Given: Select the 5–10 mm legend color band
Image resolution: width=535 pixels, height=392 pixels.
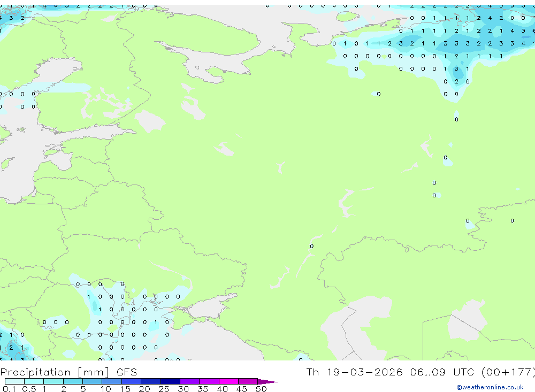Looking at the screenshot, I should coord(92,381).
